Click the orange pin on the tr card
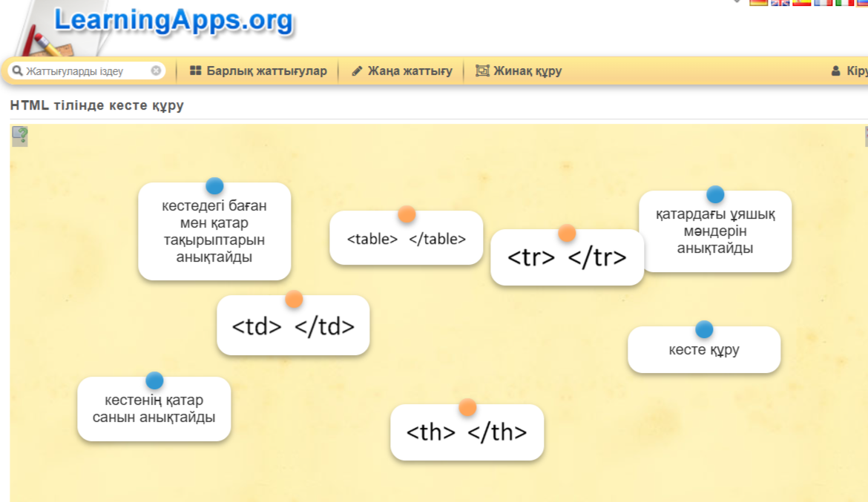Image resolution: width=868 pixels, height=502 pixels. pyautogui.click(x=567, y=233)
